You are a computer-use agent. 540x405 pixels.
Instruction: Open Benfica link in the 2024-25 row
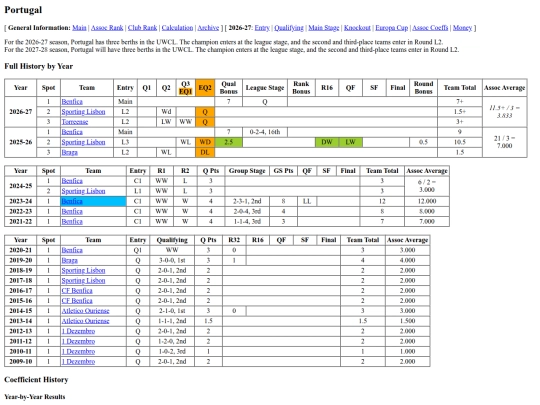click(72, 181)
